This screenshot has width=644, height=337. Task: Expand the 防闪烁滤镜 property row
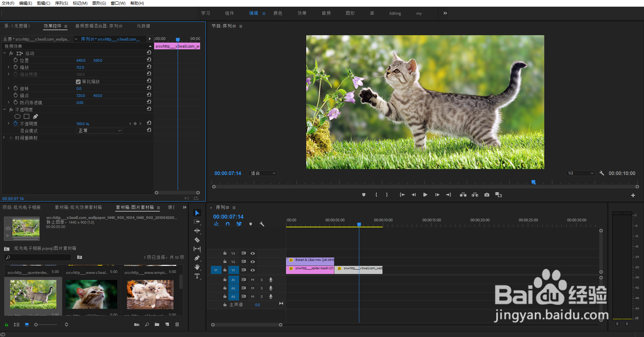coord(9,102)
